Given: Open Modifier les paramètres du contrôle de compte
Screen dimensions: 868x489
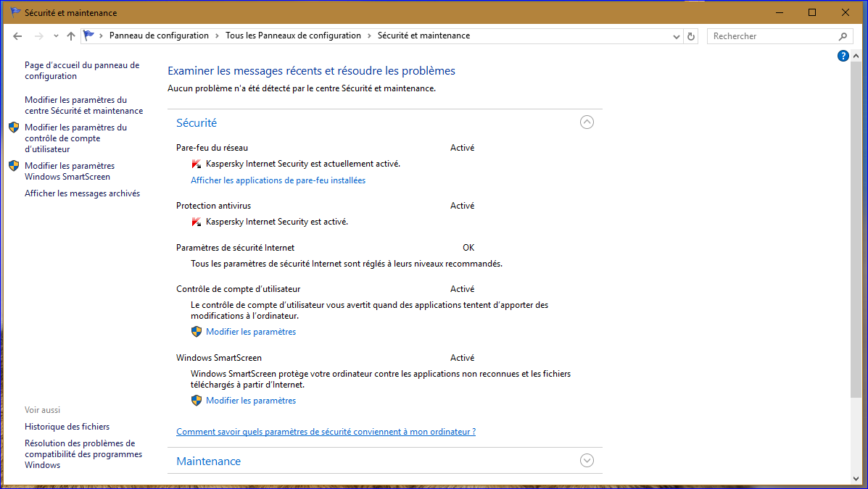Looking at the screenshot, I should (76, 138).
